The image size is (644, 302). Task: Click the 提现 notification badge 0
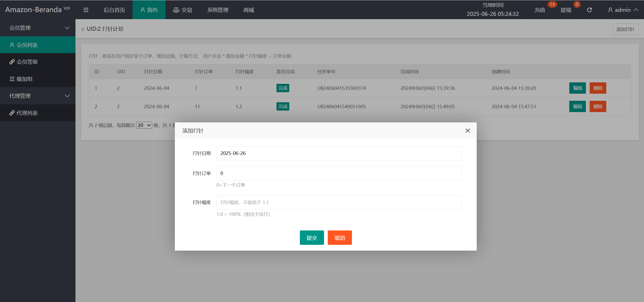577,5
